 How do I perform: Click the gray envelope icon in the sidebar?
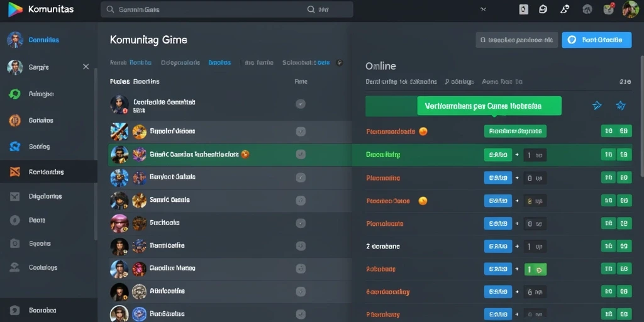(x=15, y=196)
